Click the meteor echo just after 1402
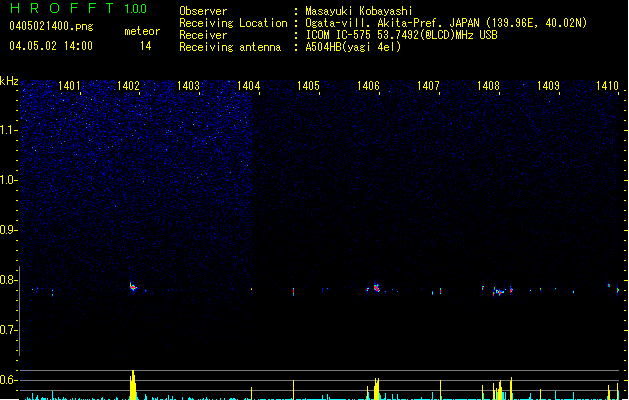 pos(133,286)
